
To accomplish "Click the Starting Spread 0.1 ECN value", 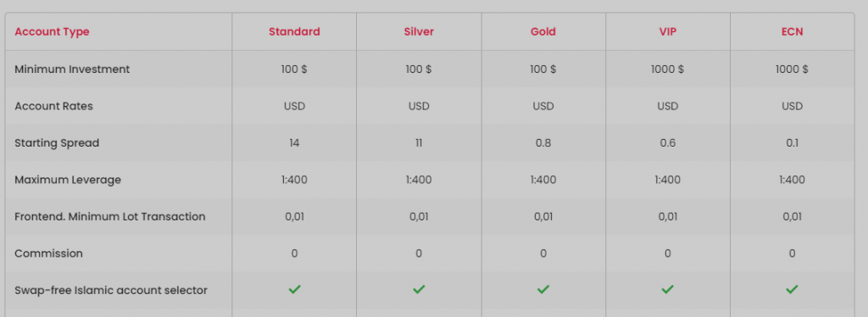I will (793, 142).
